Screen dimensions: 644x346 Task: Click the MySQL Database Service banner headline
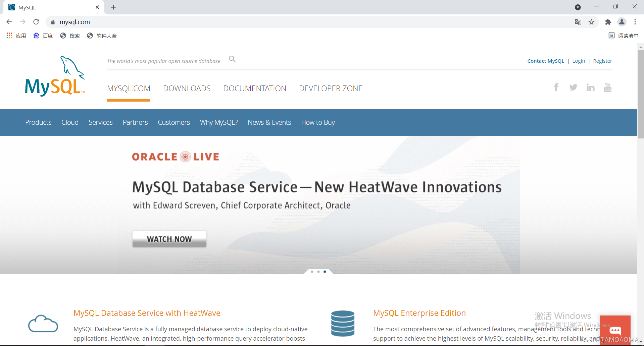(317, 187)
